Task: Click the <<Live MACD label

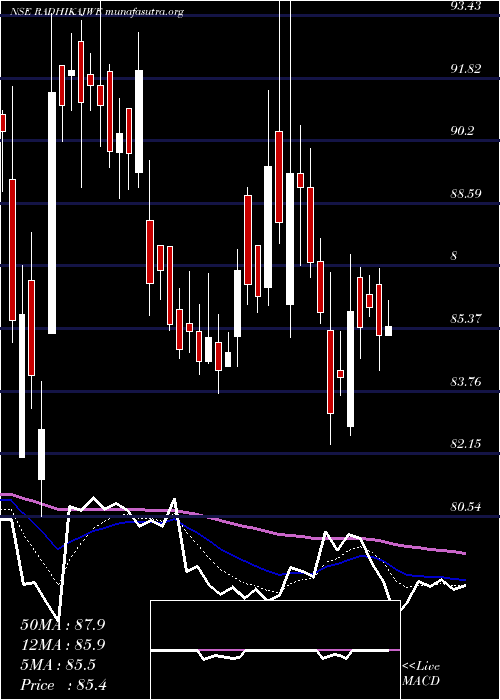Action: (421, 674)
